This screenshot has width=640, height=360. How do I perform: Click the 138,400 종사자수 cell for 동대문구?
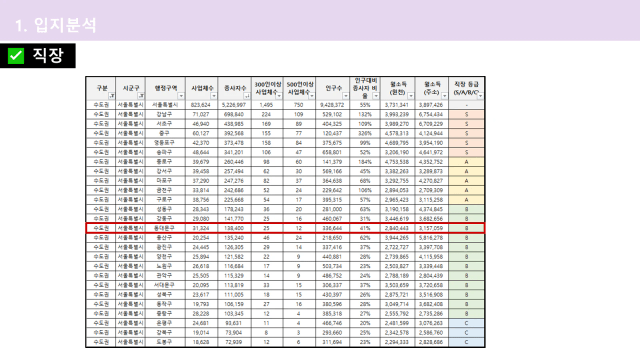tap(233, 228)
